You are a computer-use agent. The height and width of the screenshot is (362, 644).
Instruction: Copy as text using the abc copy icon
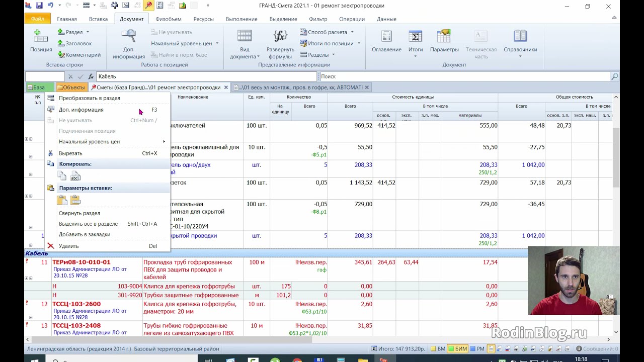(x=75, y=175)
